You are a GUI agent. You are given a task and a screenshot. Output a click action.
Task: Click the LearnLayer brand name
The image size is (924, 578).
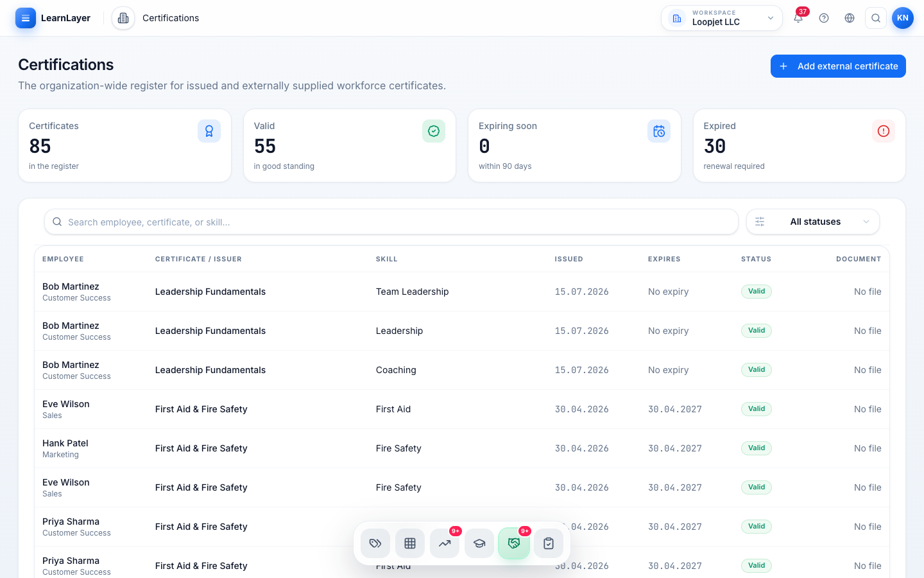(x=65, y=18)
